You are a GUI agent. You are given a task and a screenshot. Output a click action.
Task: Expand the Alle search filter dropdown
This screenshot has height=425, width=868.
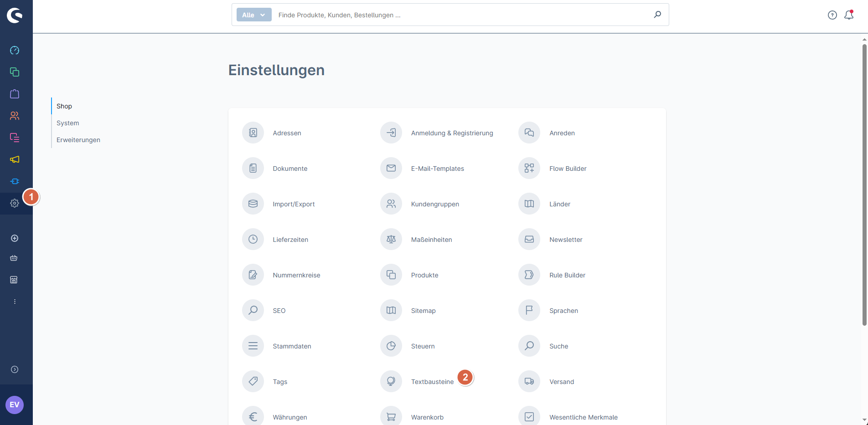click(x=253, y=15)
